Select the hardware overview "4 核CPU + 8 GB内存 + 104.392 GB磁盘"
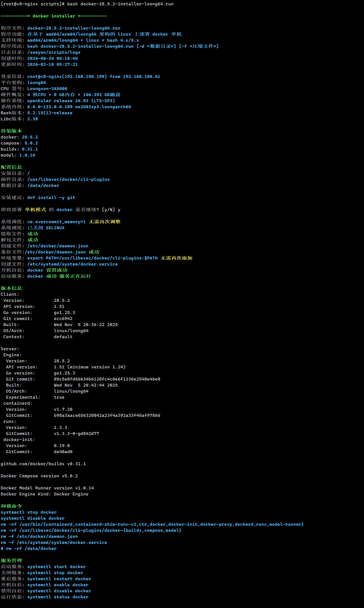 coord(74,95)
